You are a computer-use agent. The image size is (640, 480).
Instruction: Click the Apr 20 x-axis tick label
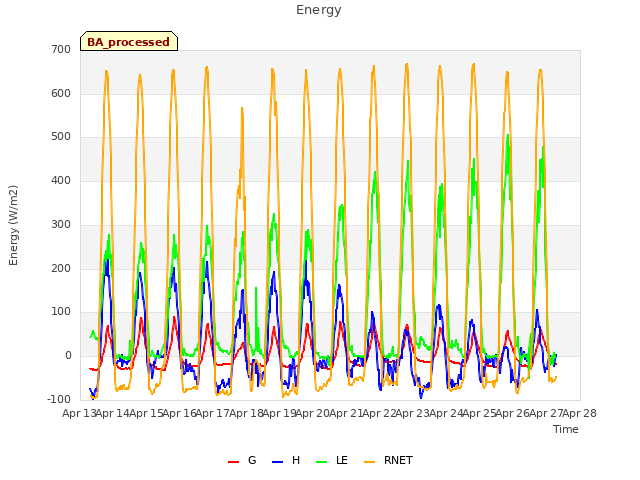[313, 413]
